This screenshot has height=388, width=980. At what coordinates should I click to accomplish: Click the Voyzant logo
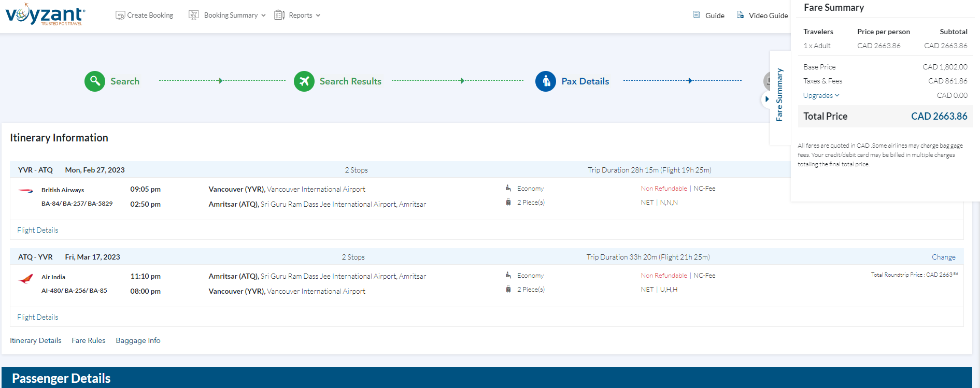[x=45, y=15]
